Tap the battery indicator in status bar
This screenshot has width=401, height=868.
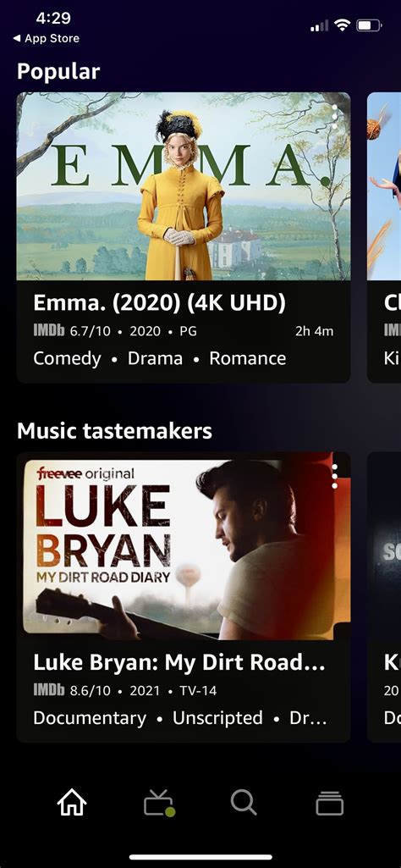click(x=370, y=25)
